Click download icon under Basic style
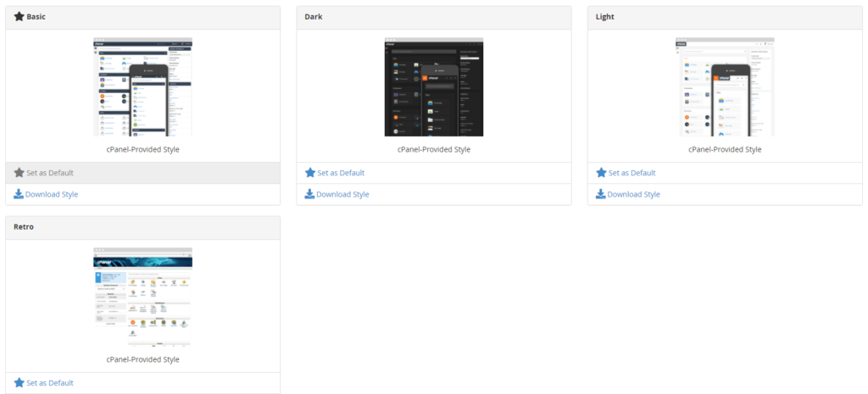Viewport: 868px width, 394px height. (19, 194)
